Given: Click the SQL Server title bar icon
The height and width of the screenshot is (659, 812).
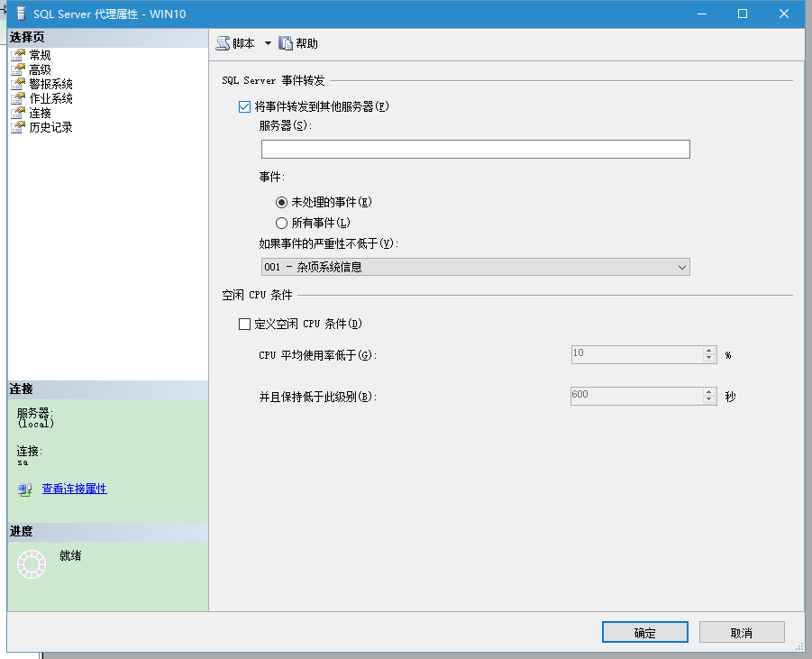Looking at the screenshot, I should pyautogui.click(x=19, y=14).
